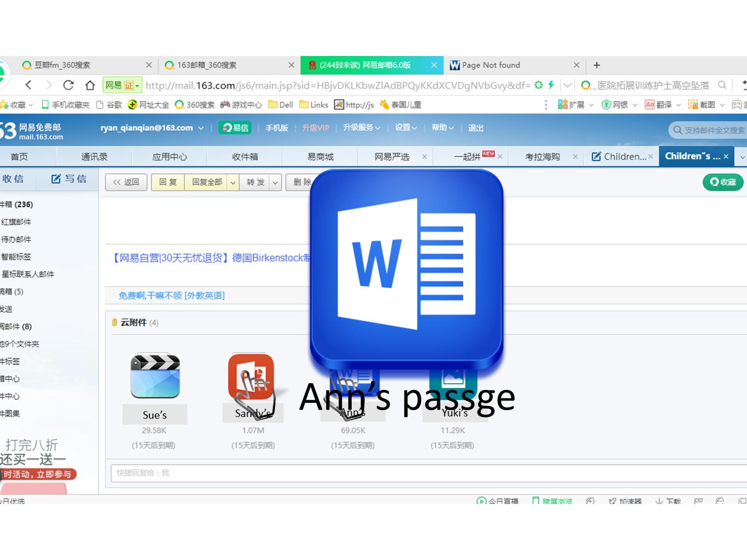The height and width of the screenshot is (560, 747).
Task: Expand the 升级服务 dropdown
Action: click(378, 128)
